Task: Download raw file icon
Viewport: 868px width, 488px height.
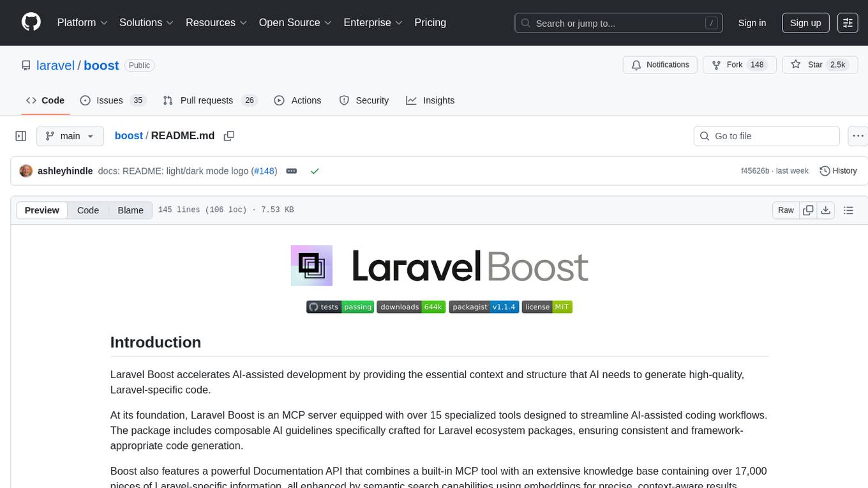Action: (x=825, y=210)
